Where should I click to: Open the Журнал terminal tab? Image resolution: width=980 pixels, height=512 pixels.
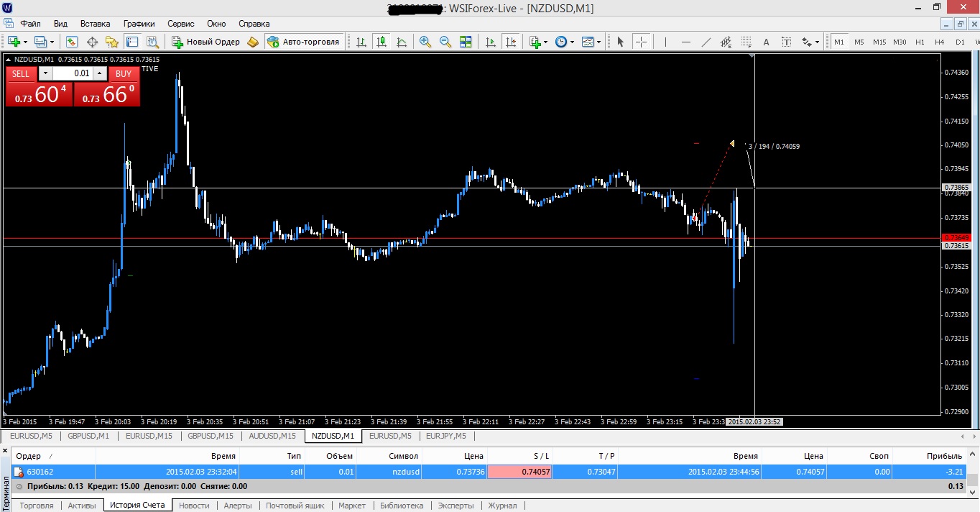click(502, 506)
